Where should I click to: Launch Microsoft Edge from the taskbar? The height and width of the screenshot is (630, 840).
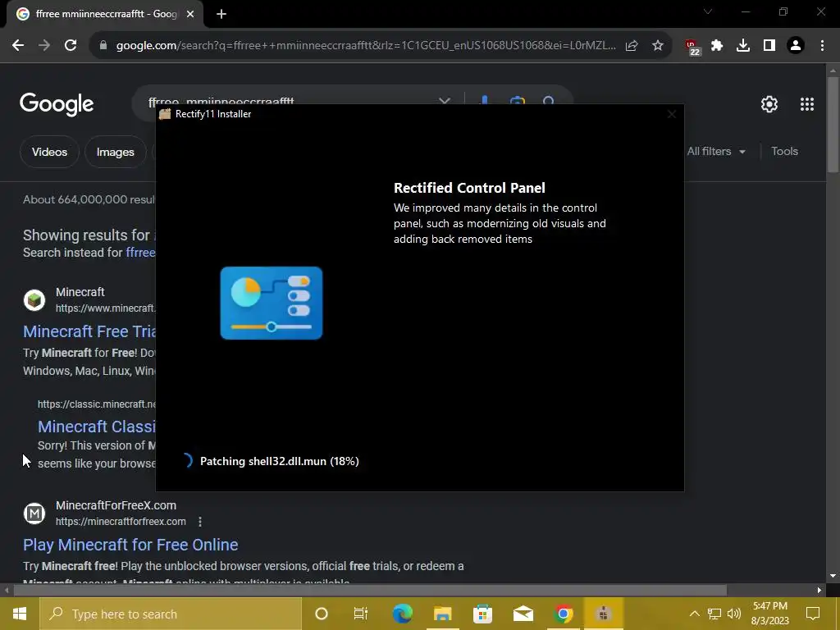click(x=402, y=614)
